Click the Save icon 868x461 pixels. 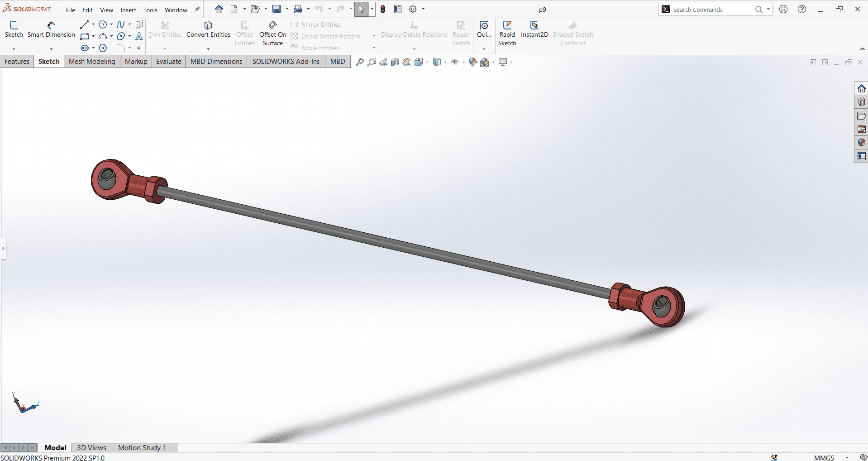tap(277, 9)
